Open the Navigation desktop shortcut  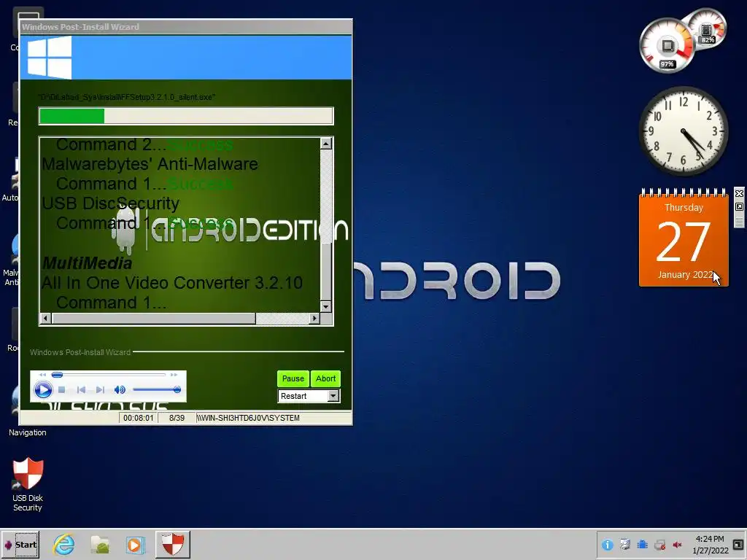[27, 432]
